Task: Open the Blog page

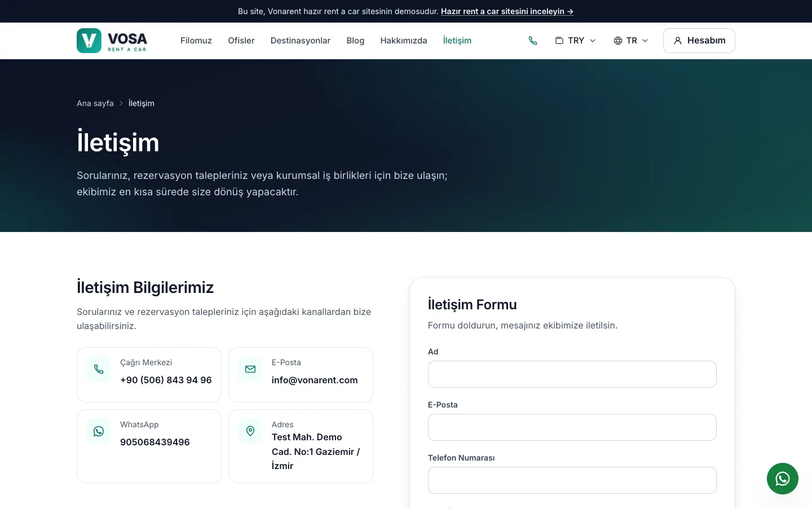Action: (x=355, y=41)
